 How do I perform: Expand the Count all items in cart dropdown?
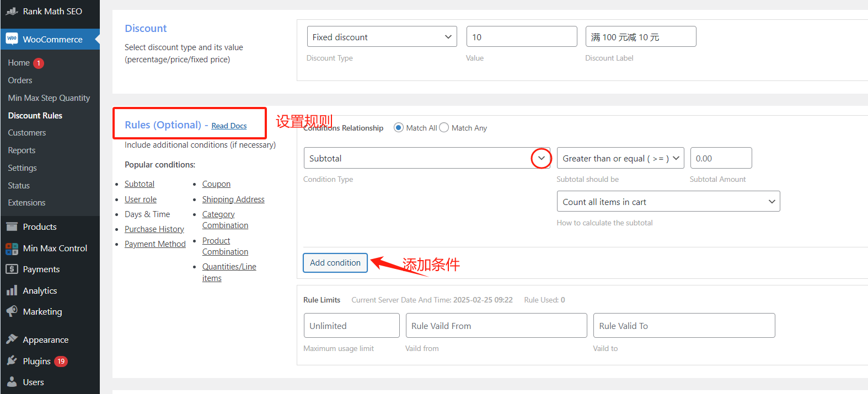668,202
